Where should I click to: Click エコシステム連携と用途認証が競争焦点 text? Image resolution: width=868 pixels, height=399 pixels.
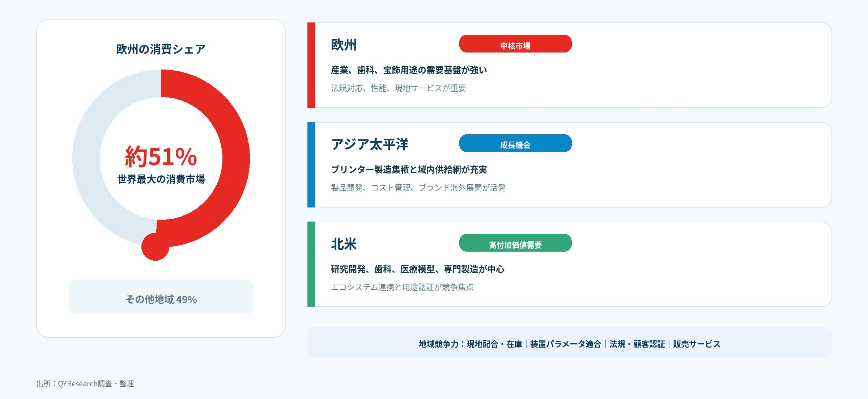402,287
